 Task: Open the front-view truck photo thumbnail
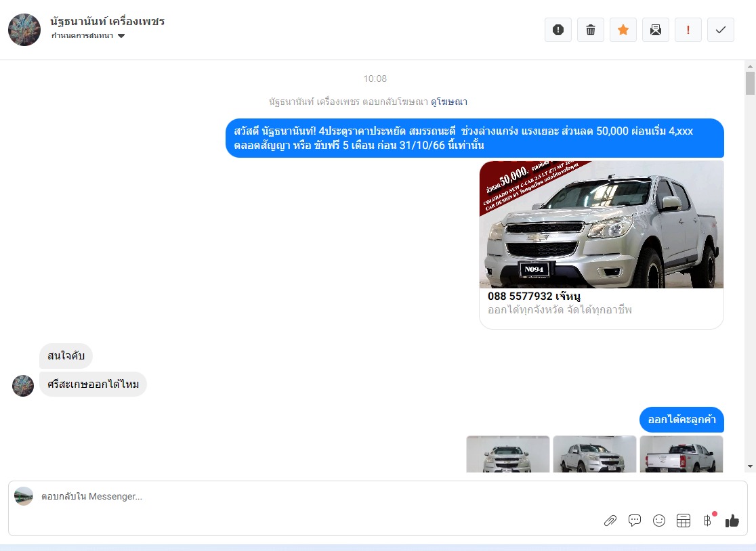tap(507, 454)
